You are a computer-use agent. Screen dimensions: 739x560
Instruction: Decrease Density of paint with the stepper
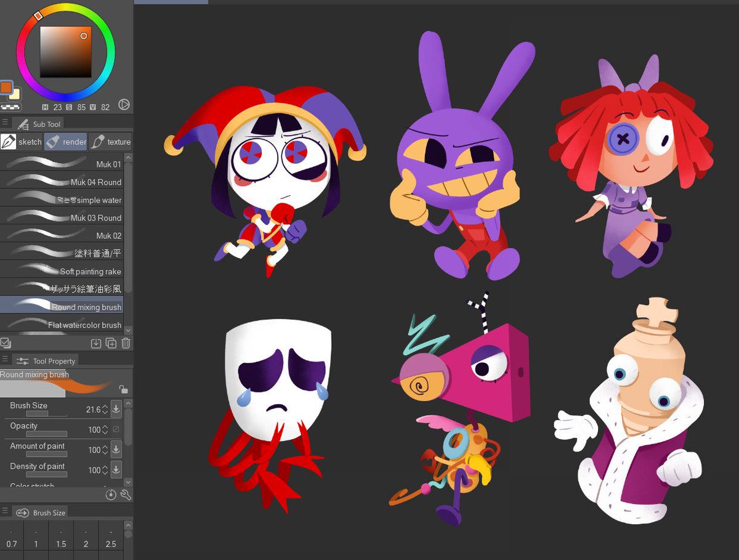click(105, 473)
